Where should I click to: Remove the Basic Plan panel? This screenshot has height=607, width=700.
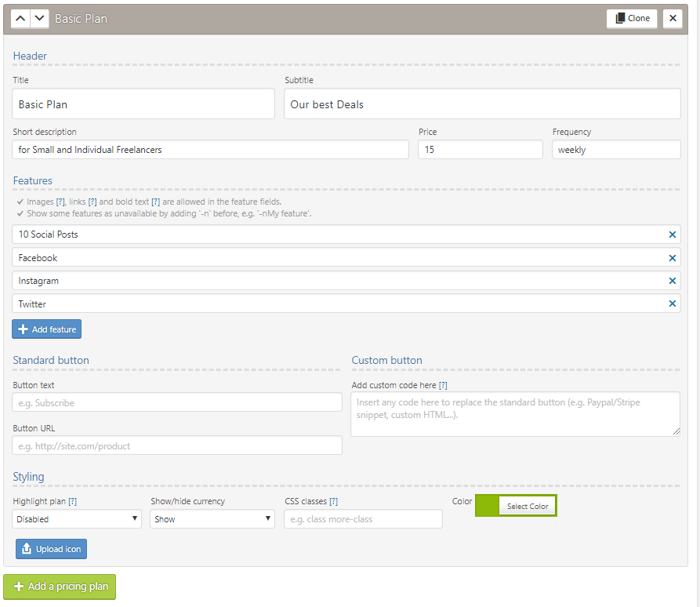click(673, 19)
